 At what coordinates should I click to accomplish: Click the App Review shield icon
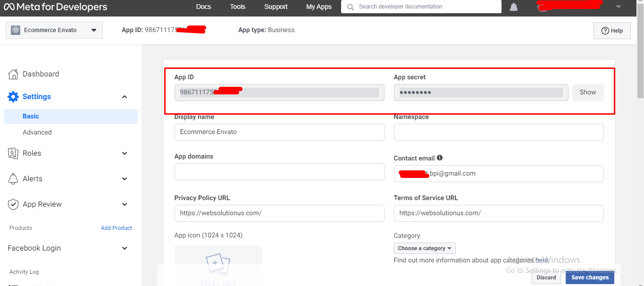[14, 204]
